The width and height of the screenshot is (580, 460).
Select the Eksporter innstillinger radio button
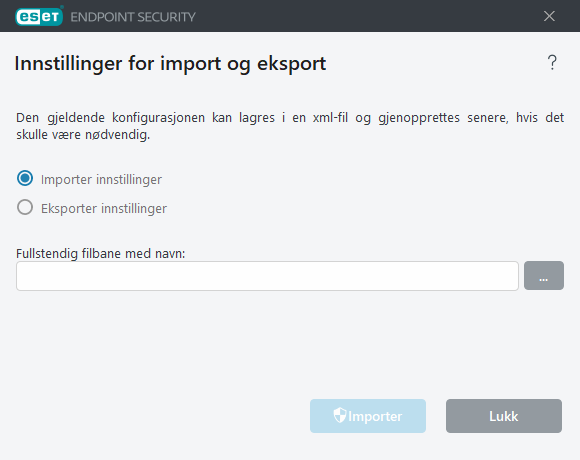pos(25,207)
